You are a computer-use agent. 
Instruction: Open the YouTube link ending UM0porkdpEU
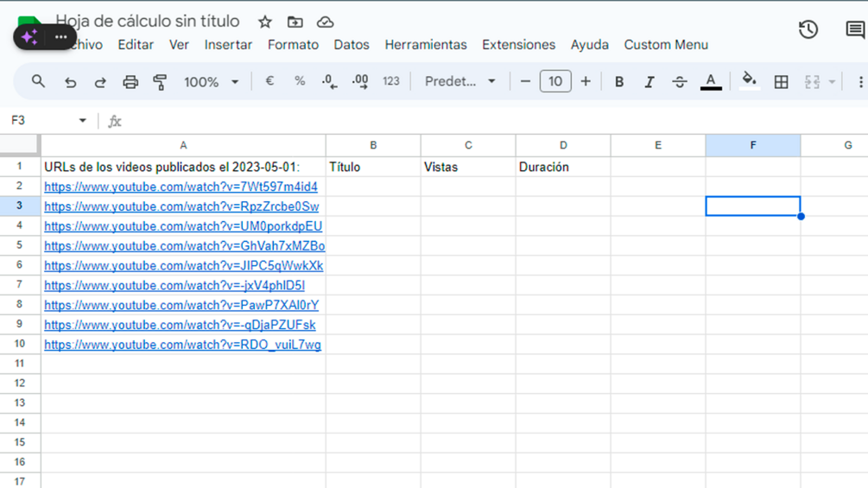click(183, 226)
